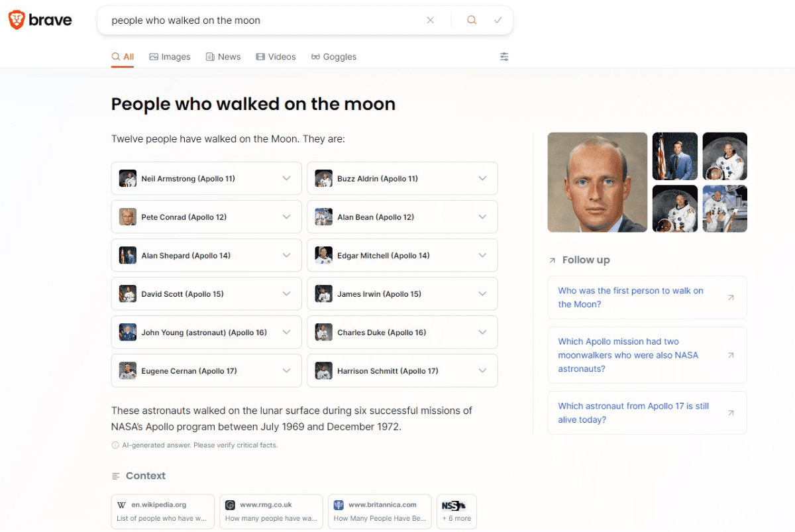Click Pete Conrad's small portrait icon
The image size is (795, 532).
(128, 217)
